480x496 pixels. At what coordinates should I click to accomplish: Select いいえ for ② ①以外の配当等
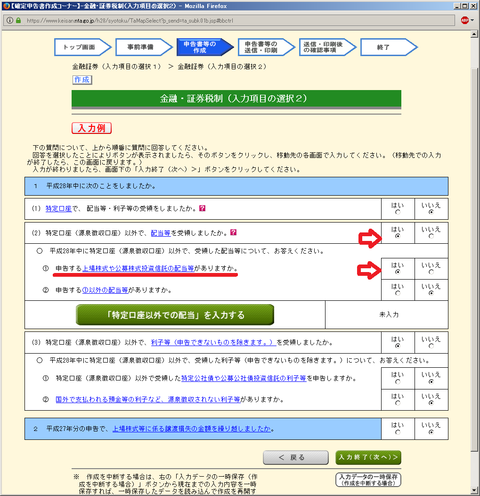point(431,293)
